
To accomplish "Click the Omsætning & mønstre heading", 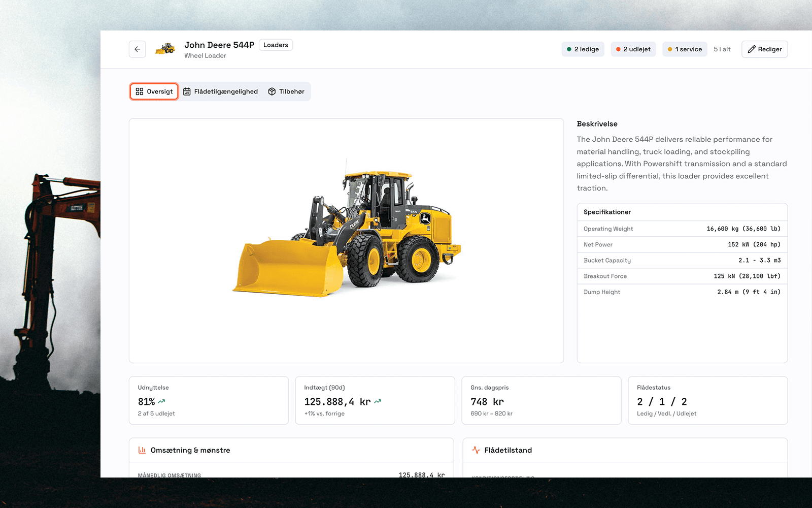I will click(x=190, y=450).
